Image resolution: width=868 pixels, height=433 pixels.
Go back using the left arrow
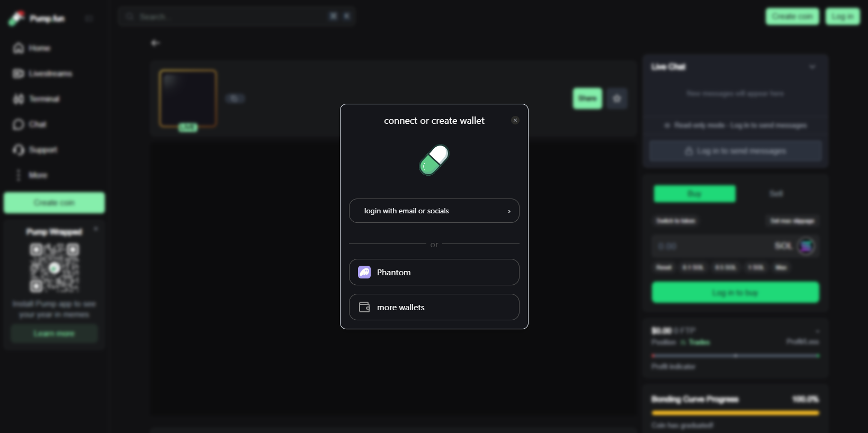pyautogui.click(x=155, y=43)
